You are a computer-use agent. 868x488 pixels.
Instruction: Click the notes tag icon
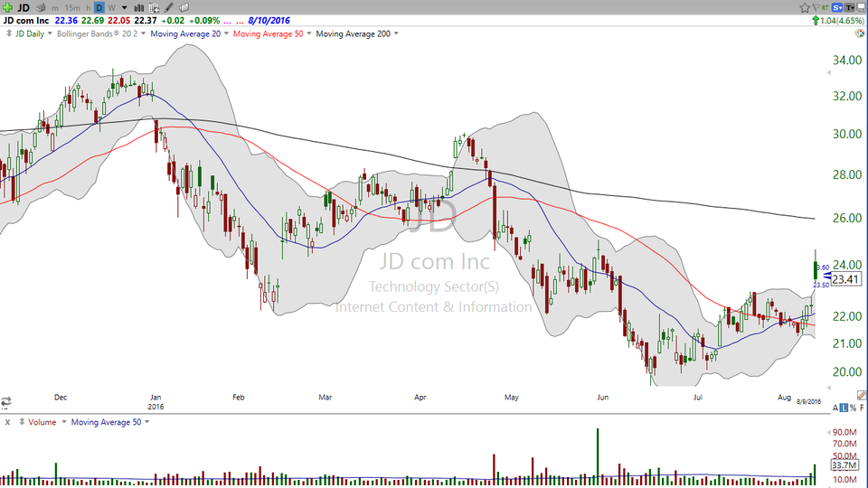[184, 7]
